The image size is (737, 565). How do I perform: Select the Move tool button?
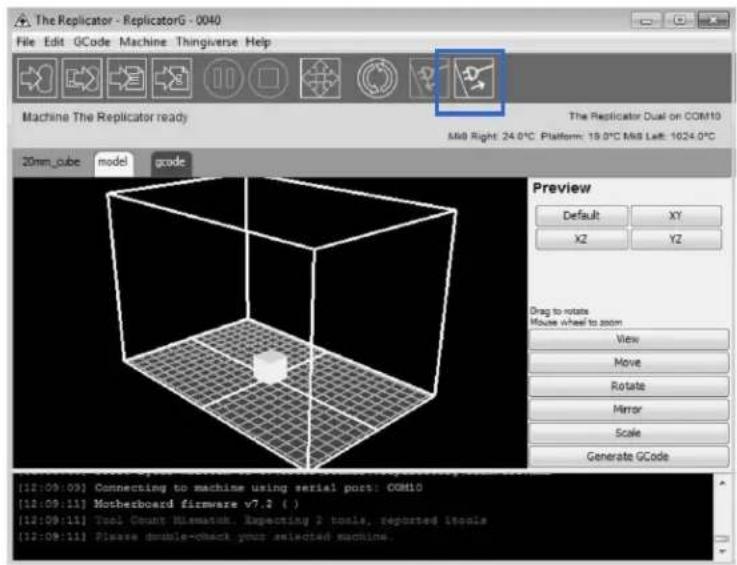[x=628, y=363]
